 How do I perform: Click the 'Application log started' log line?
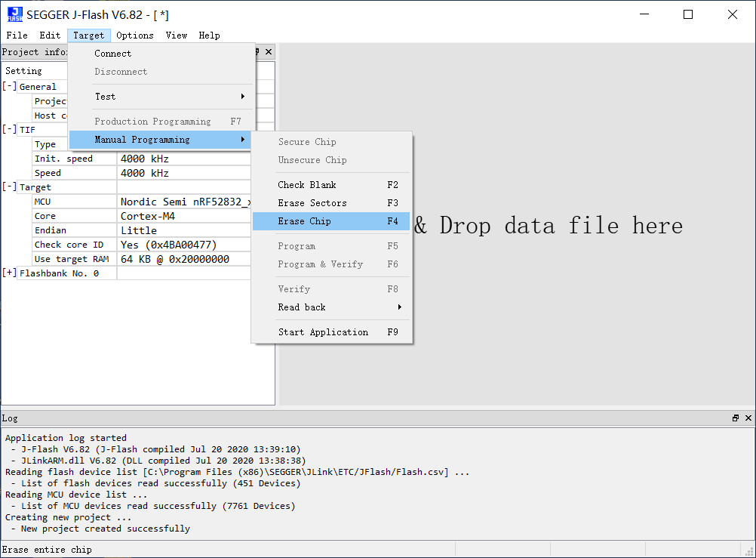[66, 438]
